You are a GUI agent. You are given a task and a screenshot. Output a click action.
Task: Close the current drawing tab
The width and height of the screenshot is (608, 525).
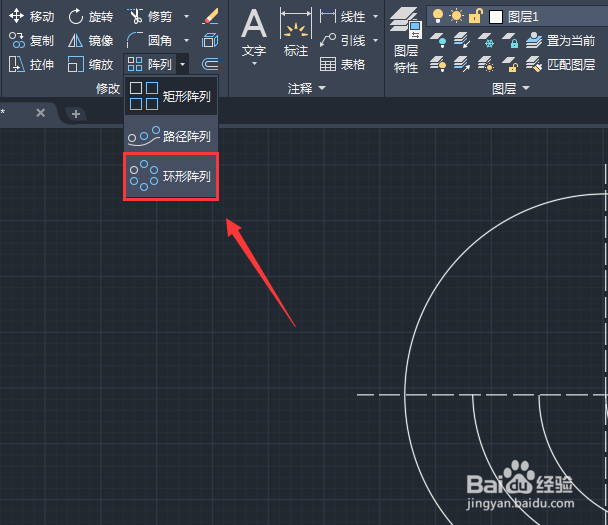pos(40,113)
